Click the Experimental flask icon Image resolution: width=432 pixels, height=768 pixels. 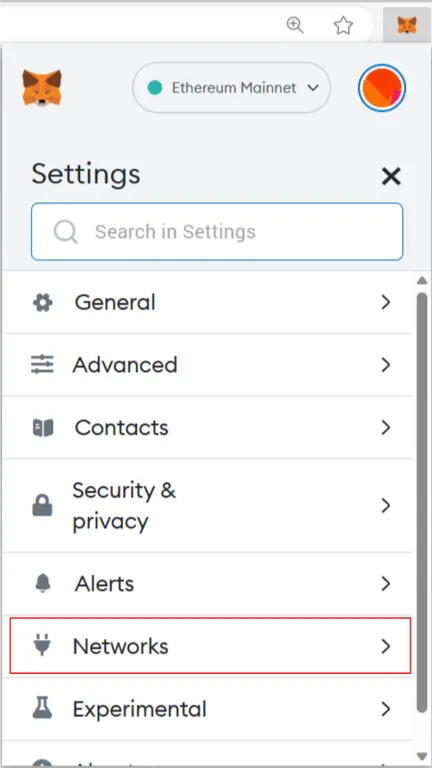[43, 709]
